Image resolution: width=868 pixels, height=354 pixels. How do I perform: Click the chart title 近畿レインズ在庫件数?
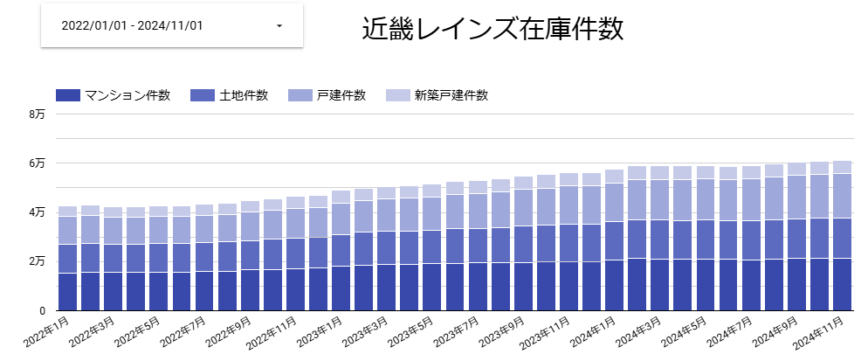[493, 29]
